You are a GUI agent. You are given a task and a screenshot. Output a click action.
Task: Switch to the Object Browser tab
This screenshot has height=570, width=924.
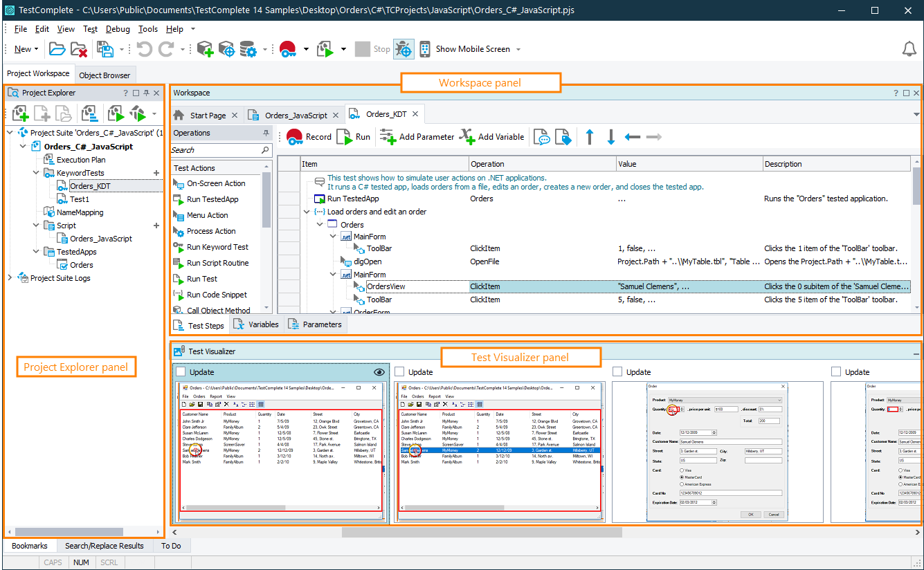click(105, 75)
